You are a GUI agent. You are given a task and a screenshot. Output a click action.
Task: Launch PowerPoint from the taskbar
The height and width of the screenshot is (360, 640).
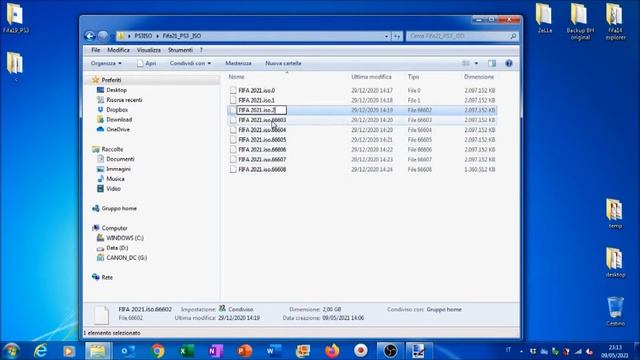click(x=244, y=351)
